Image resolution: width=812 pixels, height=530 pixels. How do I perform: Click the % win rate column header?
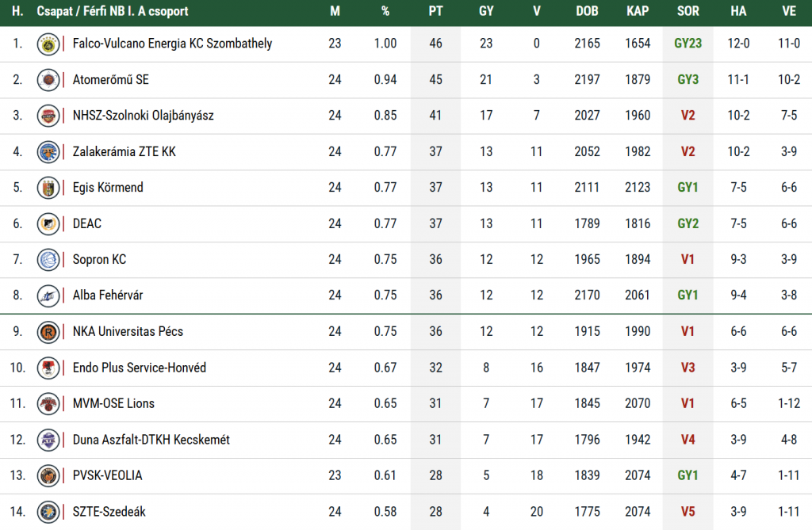(385, 12)
